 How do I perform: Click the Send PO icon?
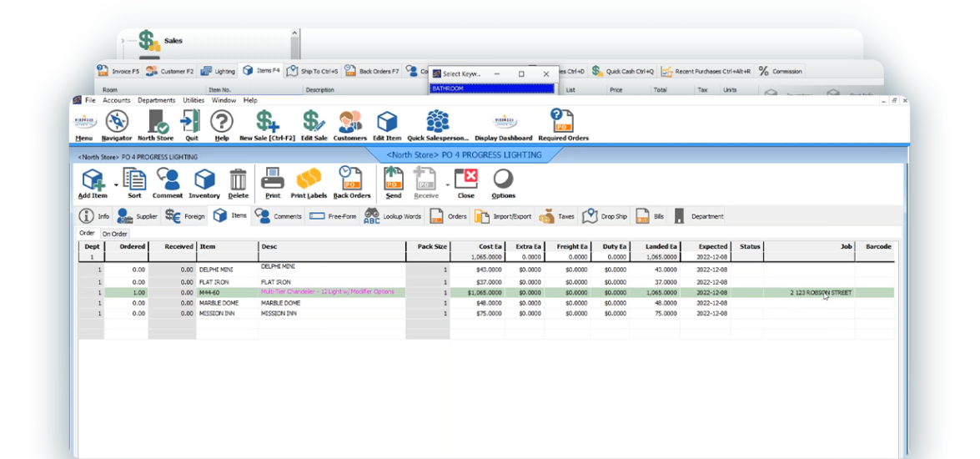coord(394,184)
